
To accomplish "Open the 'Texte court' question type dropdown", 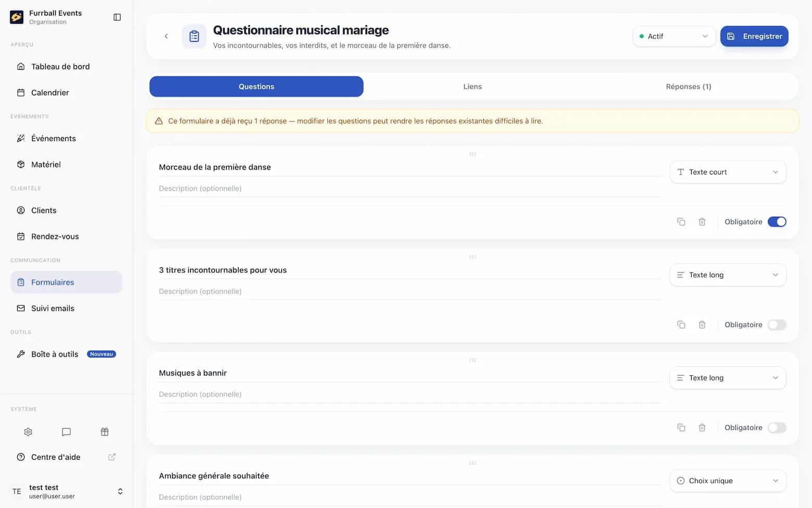I will coord(728,172).
